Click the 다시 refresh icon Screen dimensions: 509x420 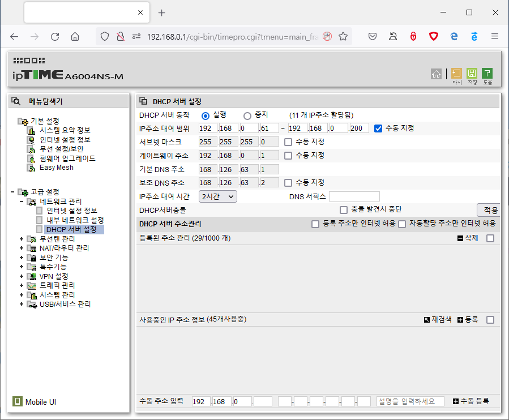click(x=456, y=74)
